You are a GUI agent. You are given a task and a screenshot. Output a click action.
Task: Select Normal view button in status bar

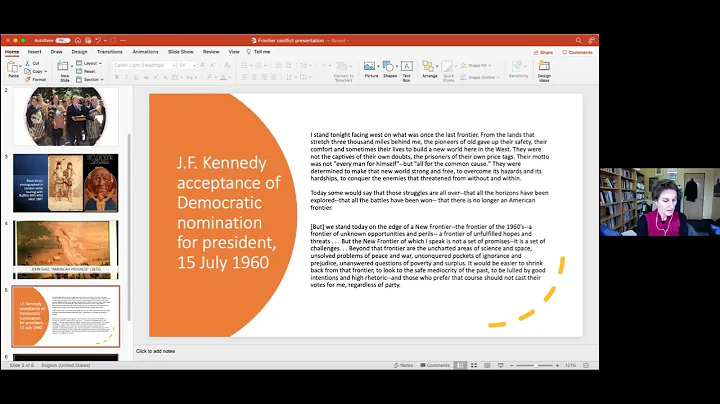[460, 365]
